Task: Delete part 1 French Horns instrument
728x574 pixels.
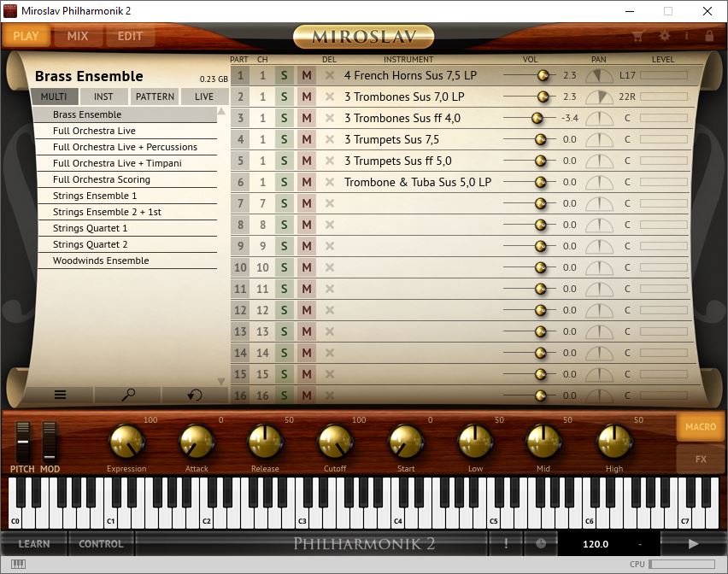Action: click(x=330, y=75)
